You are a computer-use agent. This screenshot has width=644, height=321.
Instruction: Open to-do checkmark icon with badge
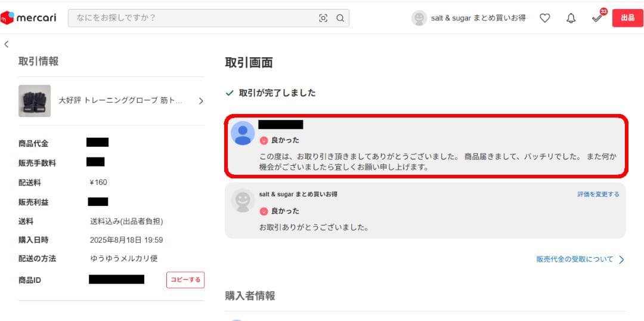[598, 17]
